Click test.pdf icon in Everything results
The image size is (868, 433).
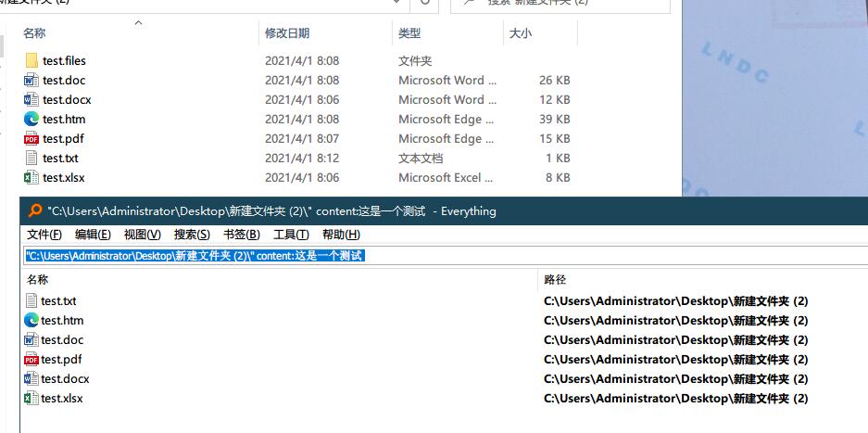click(31, 360)
